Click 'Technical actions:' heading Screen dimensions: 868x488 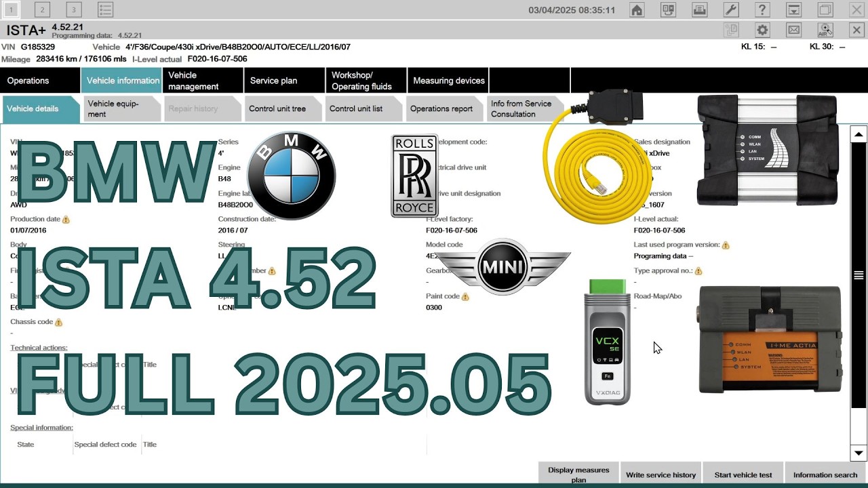pyautogui.click(x=39, y=348)
